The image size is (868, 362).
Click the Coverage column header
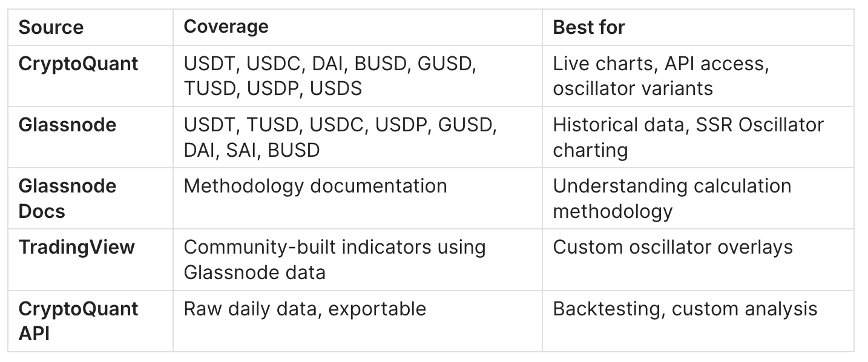[226, 27]
